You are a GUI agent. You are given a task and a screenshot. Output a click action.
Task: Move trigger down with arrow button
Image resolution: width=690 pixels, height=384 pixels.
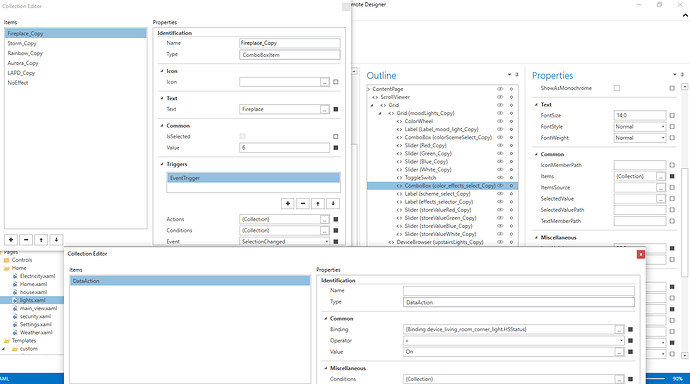[333, 203]
